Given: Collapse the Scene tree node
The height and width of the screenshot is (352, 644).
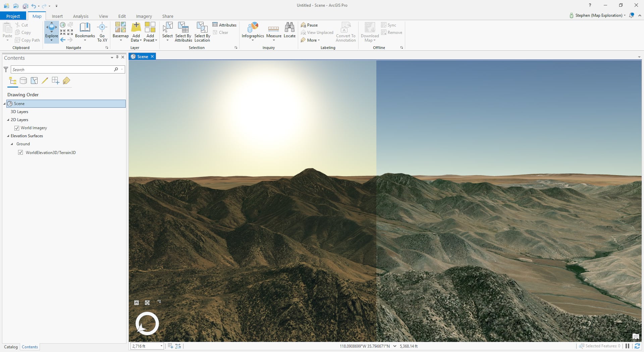Looking at the screenshot, I should pyautogui.click(x=5, y=104).
